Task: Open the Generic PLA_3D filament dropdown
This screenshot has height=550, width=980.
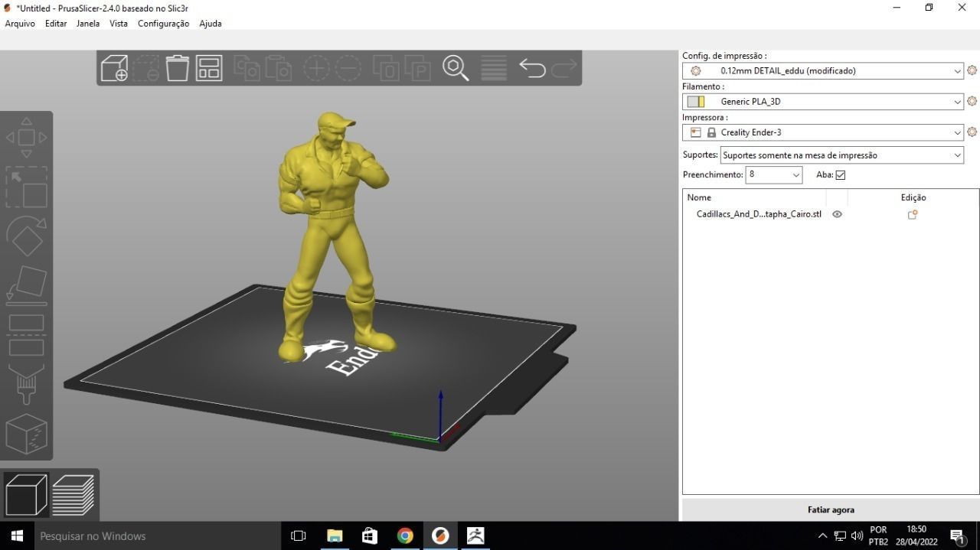Action: pos(823,101)
